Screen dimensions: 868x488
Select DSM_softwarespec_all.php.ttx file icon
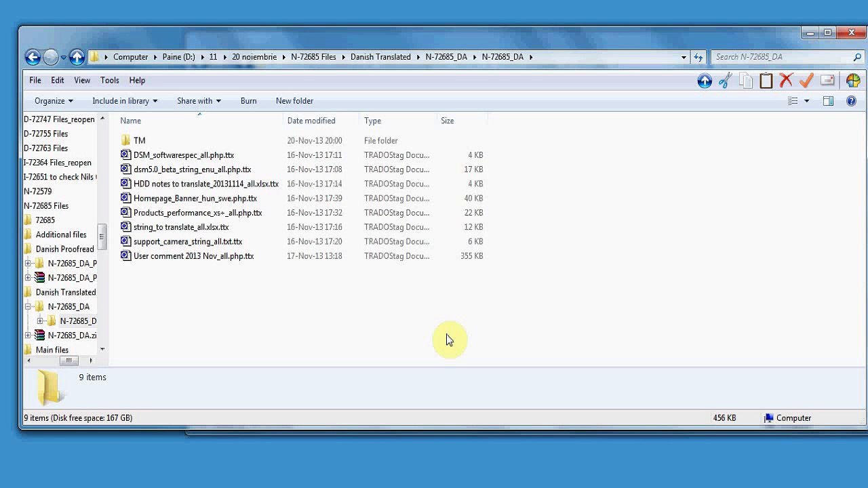point(125,155)
